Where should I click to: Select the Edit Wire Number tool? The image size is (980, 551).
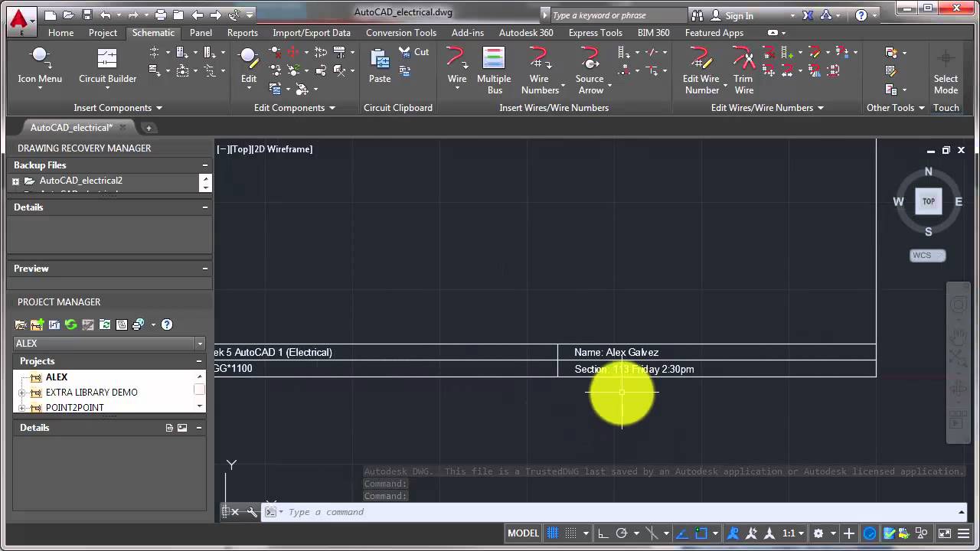coord(701,70)
